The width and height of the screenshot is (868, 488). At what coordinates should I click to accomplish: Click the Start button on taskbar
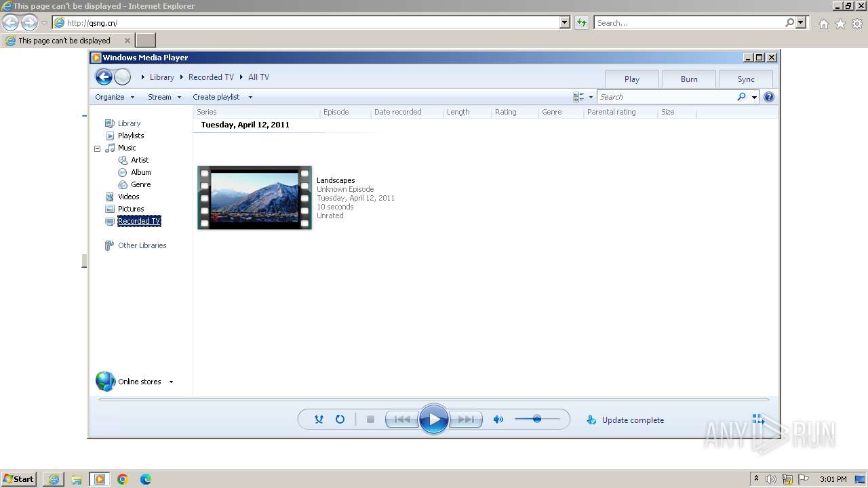(19, 479)
